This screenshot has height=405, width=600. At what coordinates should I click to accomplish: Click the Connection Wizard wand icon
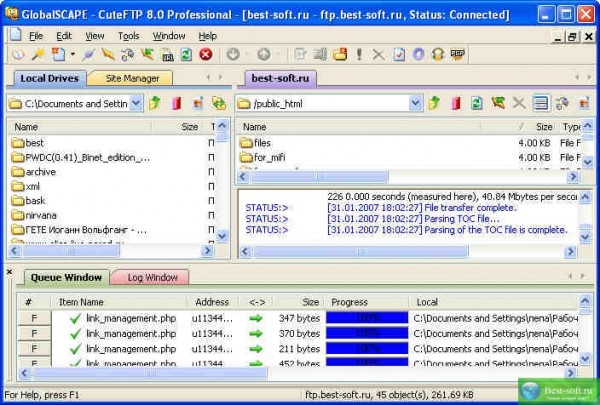(x=38, y=54)
